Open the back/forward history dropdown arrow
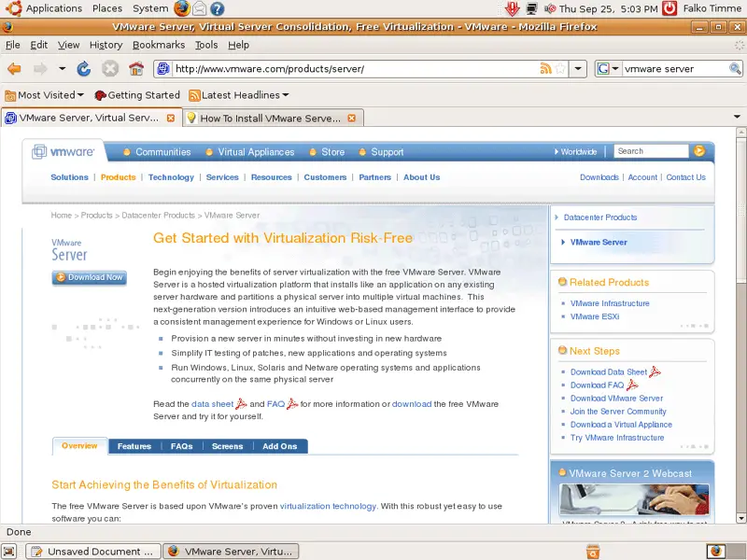The height and width of the screenshot is (560, 747). pos(62,69)
